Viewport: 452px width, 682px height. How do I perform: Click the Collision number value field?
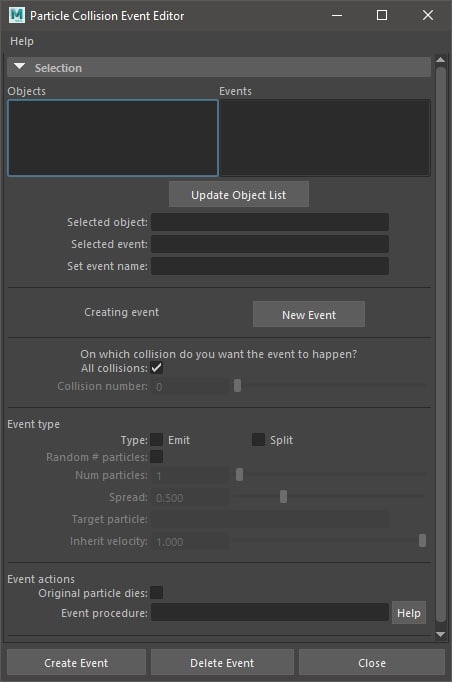190,386
